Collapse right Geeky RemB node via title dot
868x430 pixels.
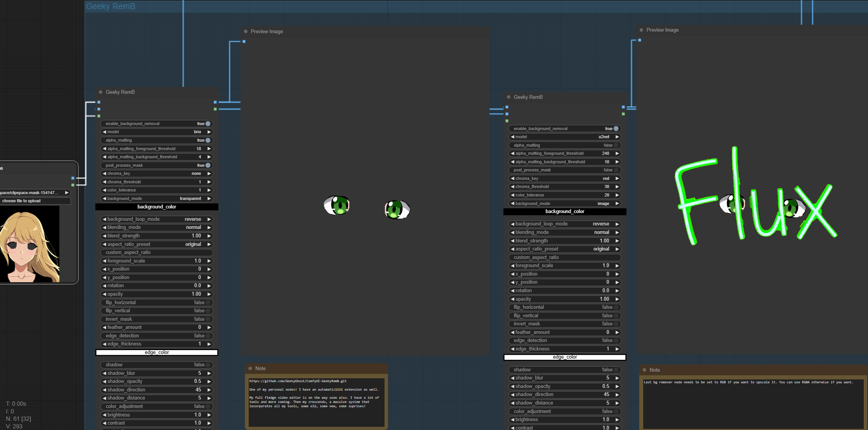(509, 97)
